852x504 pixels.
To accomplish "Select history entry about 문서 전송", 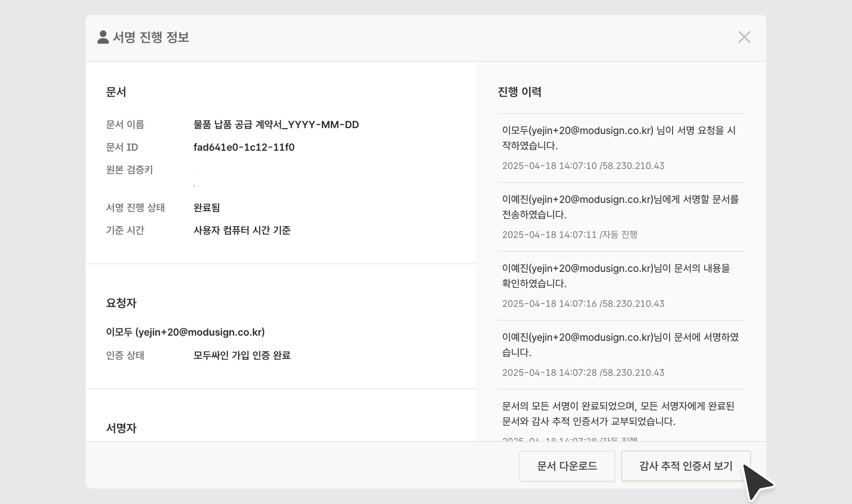I will point(620,207).
